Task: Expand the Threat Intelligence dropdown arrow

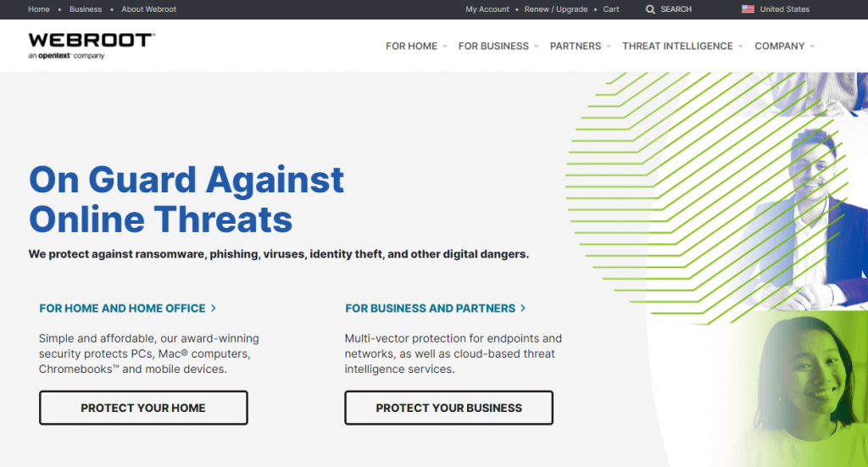Action: [x=740, y=47]
